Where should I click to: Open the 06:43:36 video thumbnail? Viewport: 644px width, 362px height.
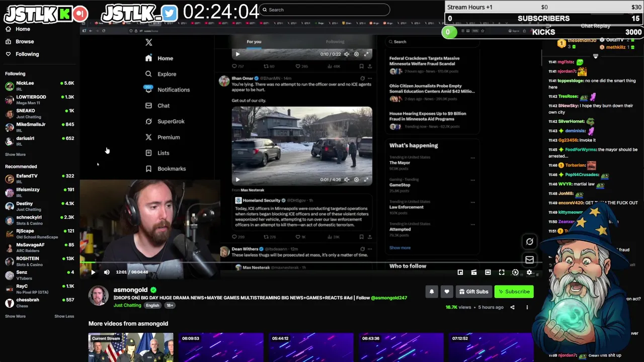click(401, 347)
